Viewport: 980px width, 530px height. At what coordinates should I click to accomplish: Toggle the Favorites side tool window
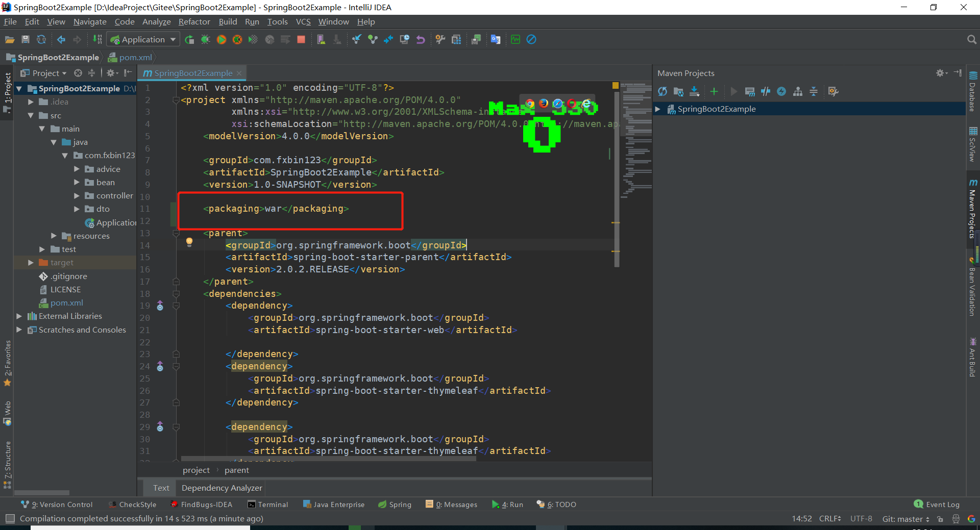pyautogui.click(x=7, y=363)
